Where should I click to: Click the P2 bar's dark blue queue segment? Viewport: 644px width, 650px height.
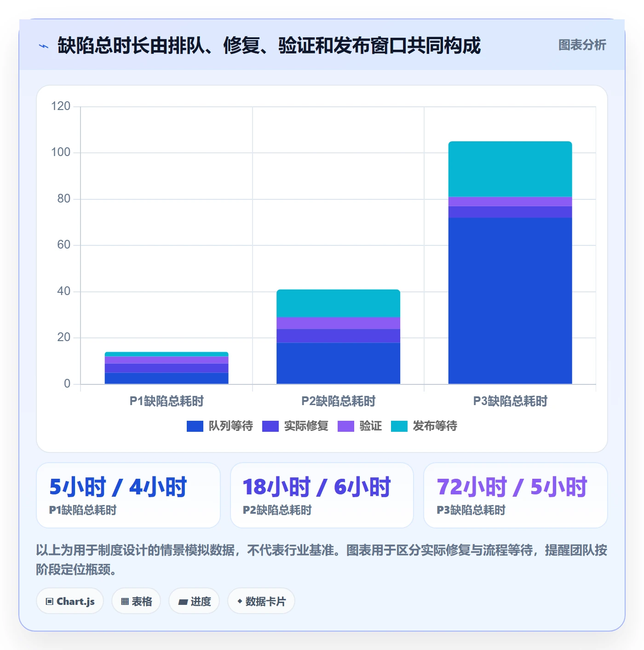pos(338,363)
